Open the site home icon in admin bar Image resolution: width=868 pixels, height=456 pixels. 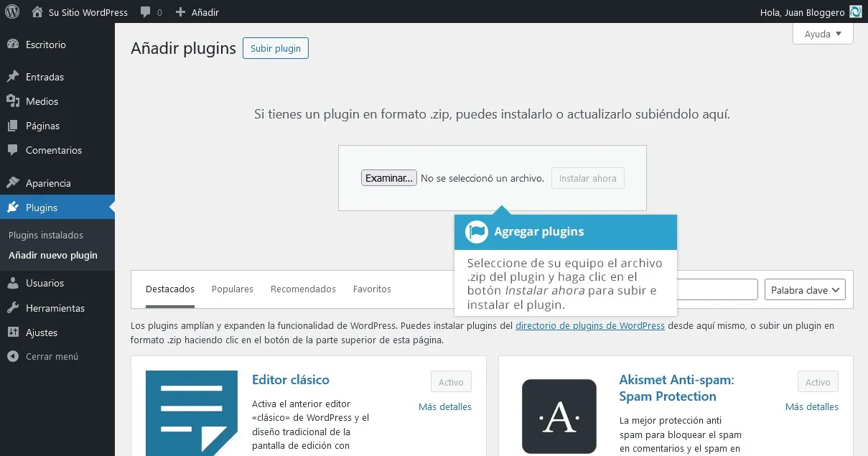click(x=37, y=11)
